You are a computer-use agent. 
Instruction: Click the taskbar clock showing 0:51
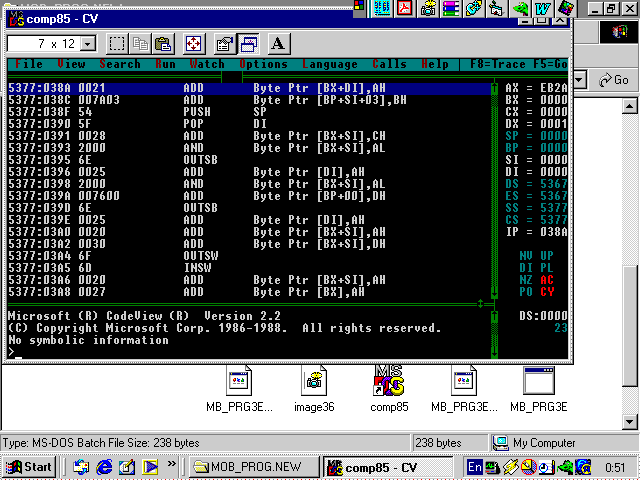point(615,467)
